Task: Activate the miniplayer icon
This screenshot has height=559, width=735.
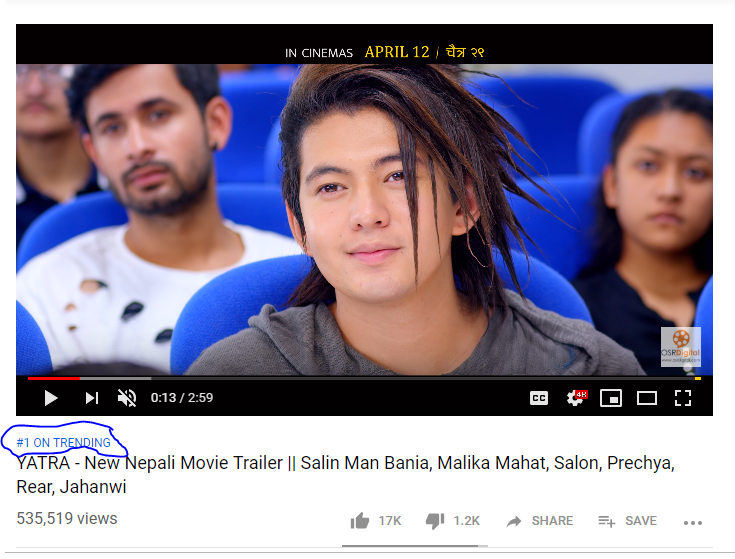Action: tap(611, 398)
